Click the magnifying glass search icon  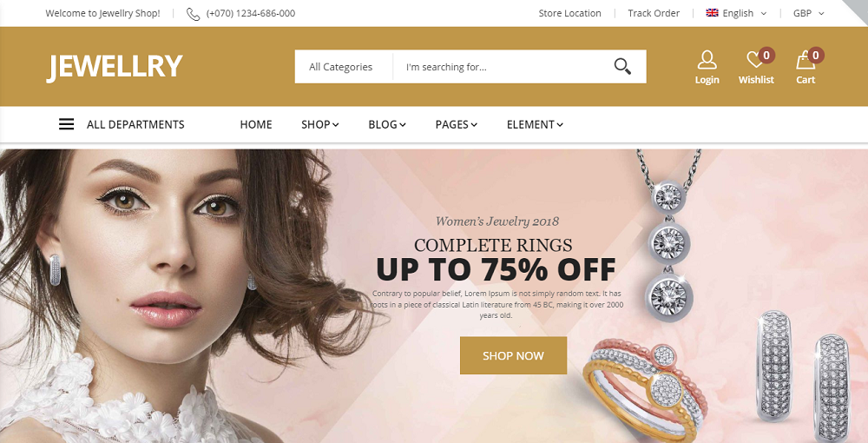[622, 66]
